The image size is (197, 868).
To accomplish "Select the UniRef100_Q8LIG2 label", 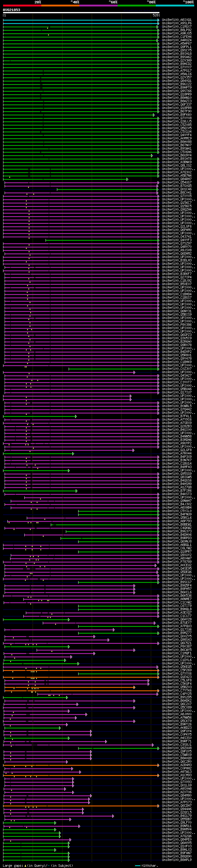I will 176,166.
